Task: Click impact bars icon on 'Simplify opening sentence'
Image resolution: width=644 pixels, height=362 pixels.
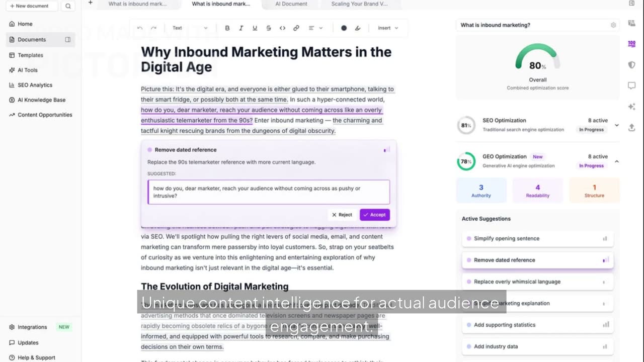Action: click(x=605, y=238)
